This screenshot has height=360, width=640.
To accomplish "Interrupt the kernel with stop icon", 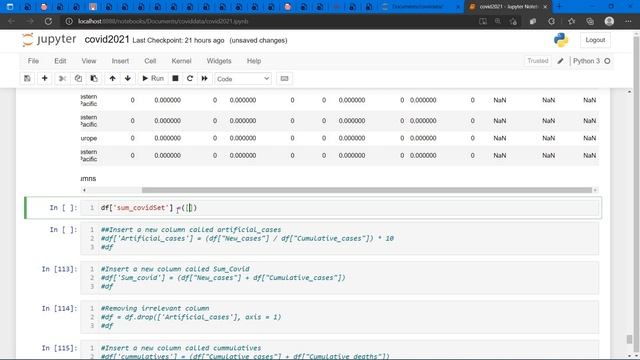I will [x=175, y=78].
